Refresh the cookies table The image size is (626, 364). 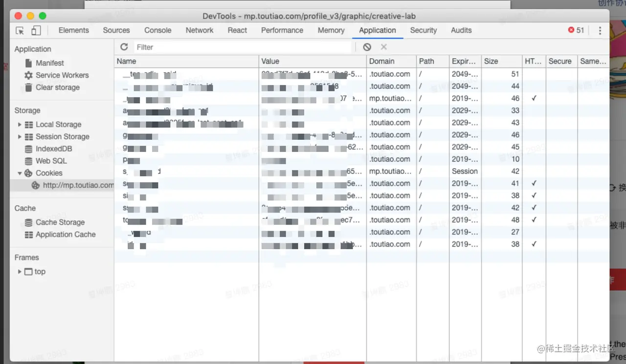coord(124,47)
